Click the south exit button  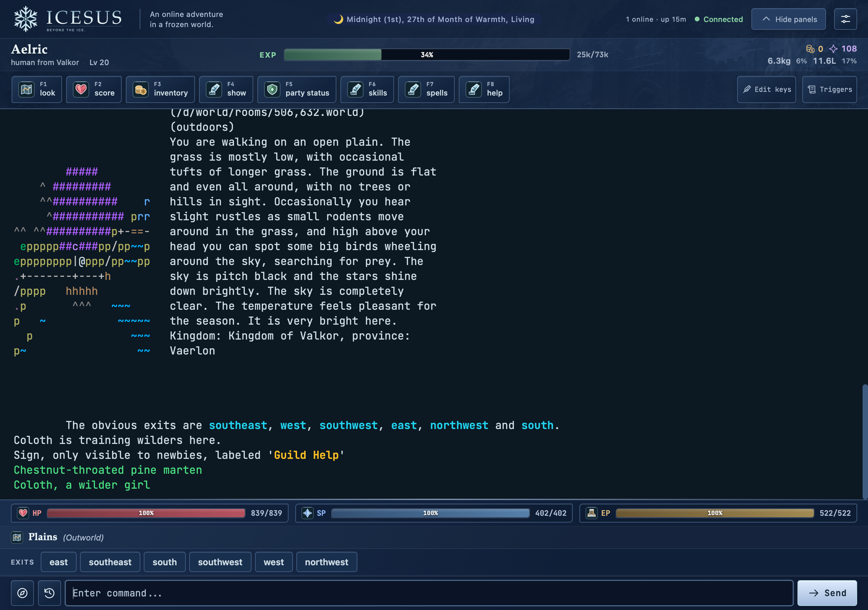[164, 562]
